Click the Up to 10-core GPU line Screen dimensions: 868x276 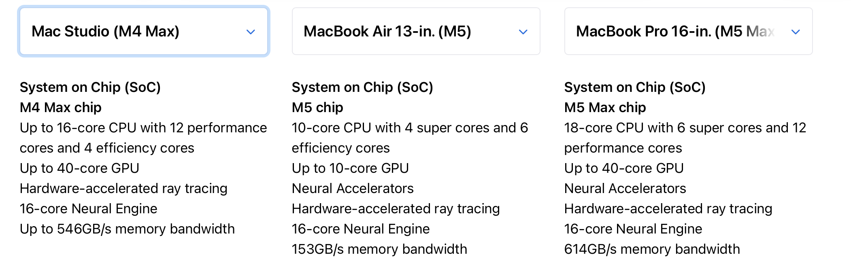[350, 168]
